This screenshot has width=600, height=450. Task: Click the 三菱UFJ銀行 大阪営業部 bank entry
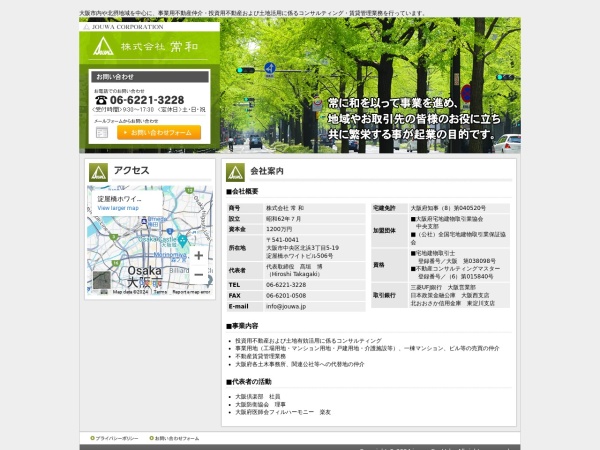443,287
